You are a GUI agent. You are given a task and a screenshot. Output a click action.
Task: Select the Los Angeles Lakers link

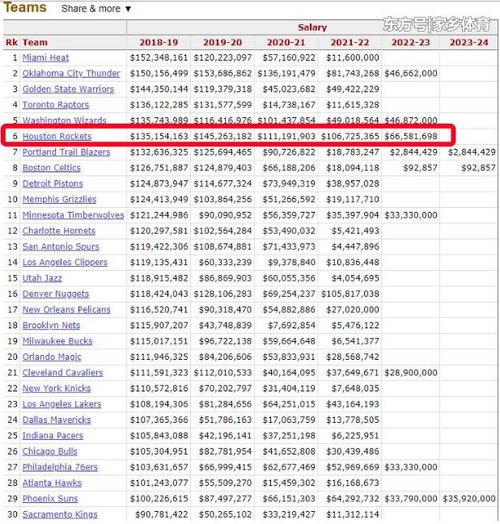pos(61,404)
